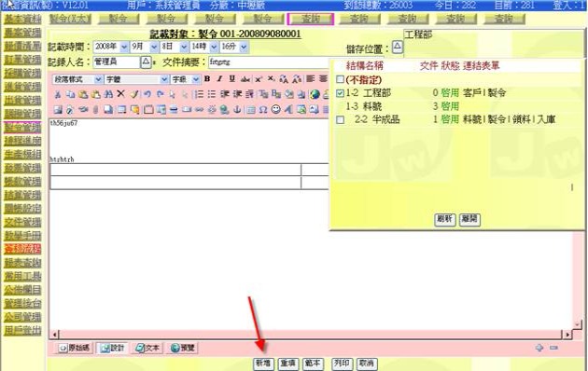Uncheck the 1-2 工程部 checkbox

pos(340,93)
